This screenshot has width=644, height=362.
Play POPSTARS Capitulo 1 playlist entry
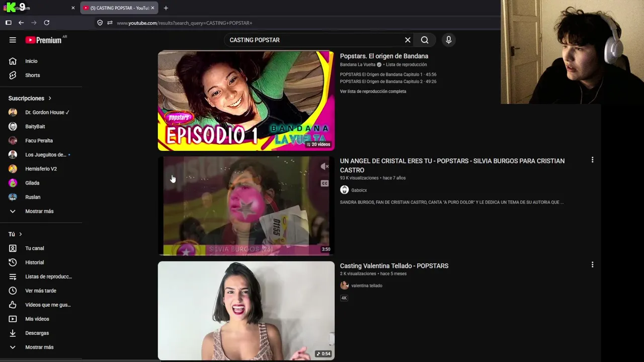[388, 74]
